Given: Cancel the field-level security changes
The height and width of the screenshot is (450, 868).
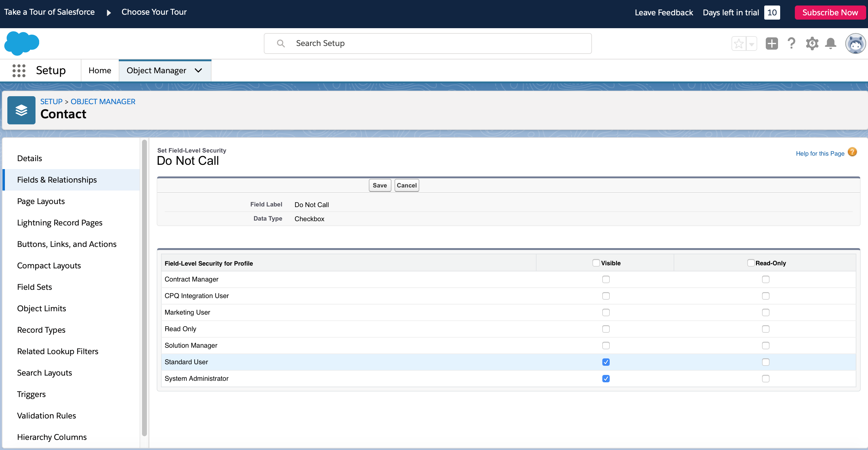Looking at the screenshot, I should tap(406, 185).
